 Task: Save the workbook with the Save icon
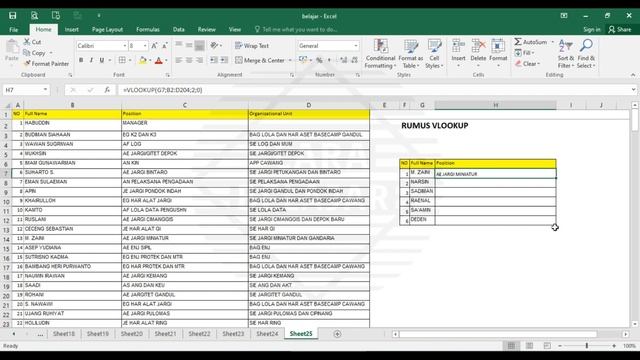click(x=13, y=16)
